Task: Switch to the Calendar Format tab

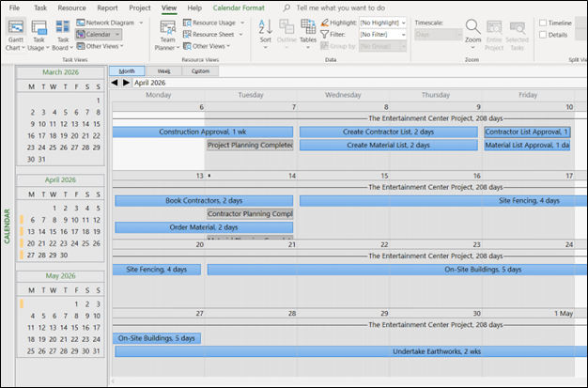Action: click(x=240, y=8)
